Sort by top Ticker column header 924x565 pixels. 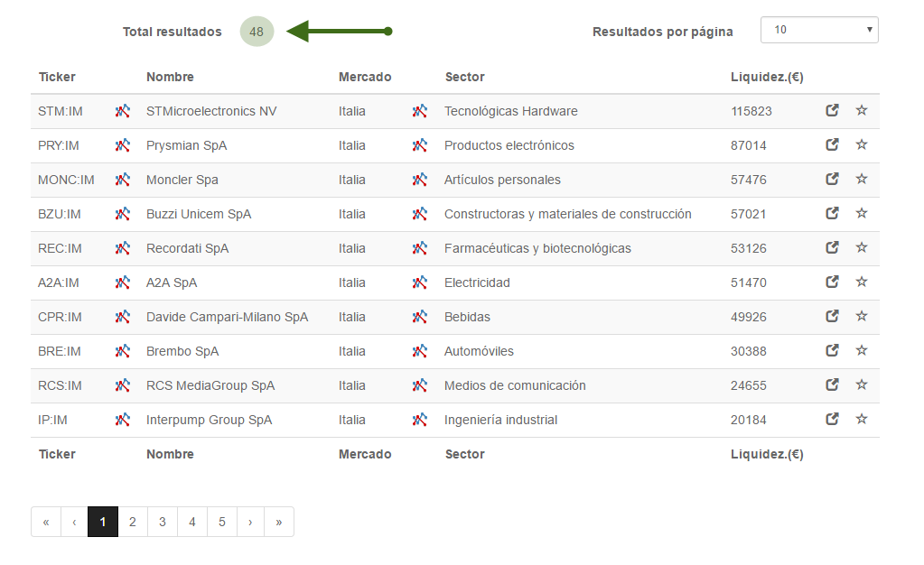pos(57,78)
